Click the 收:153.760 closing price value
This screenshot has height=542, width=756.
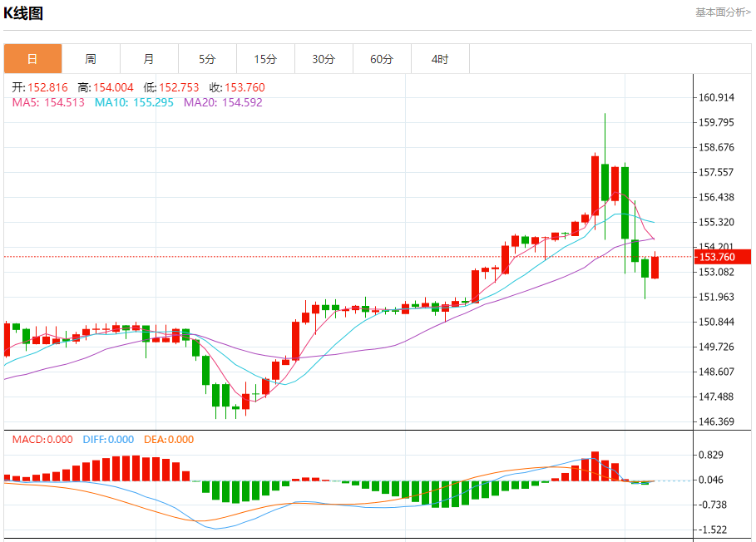[x=237, y=87]
